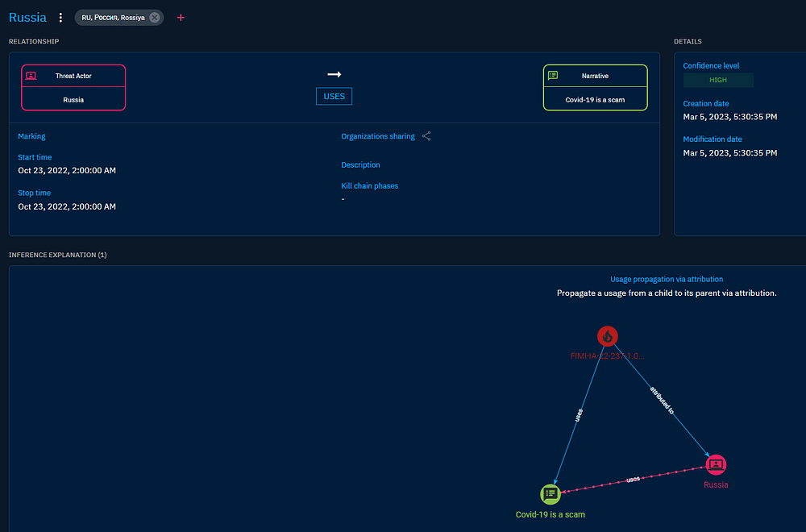The height and width of the screenshot is (532, 806).
Task: Click the Threat Actor icon in source card
Action: pos(31,76)
